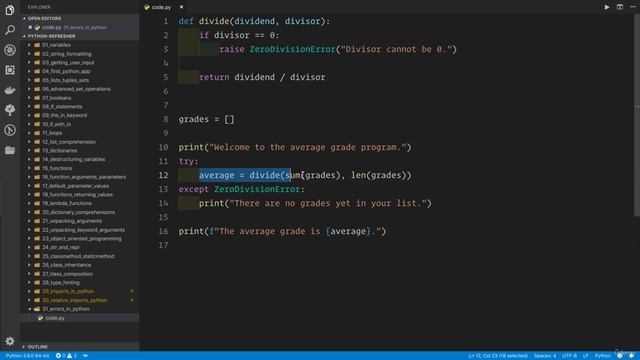Place cursor on 'grades = []' line
Viewport: 640px width, 360px height.
[206, 119]
